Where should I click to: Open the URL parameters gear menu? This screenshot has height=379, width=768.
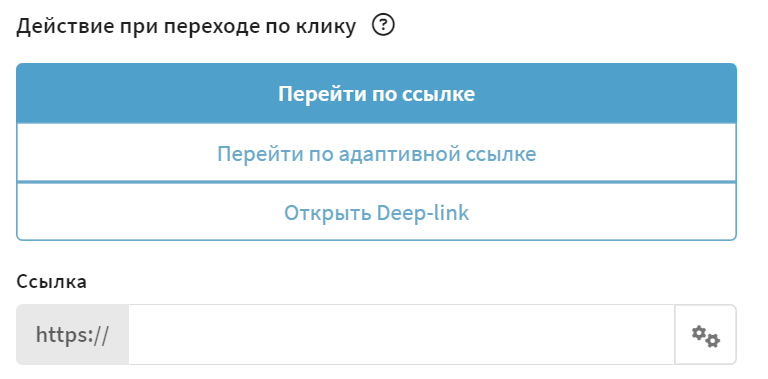[705, 335]
